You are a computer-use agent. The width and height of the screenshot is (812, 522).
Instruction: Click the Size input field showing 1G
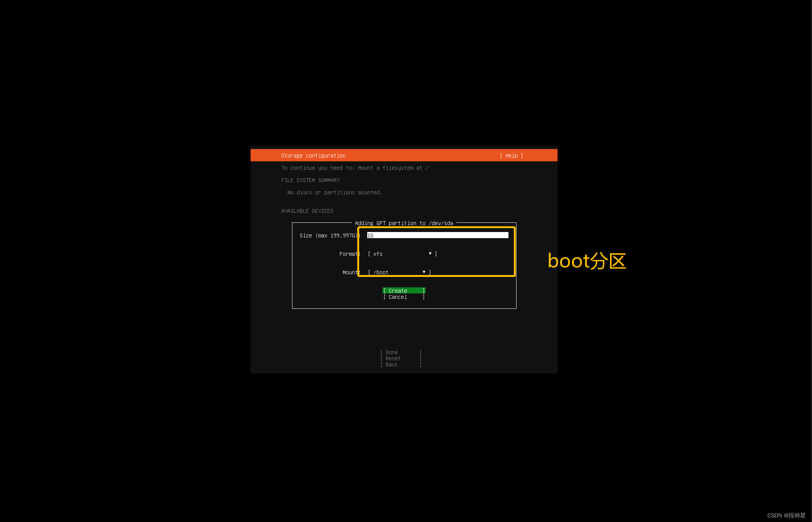tap(437, 235)
